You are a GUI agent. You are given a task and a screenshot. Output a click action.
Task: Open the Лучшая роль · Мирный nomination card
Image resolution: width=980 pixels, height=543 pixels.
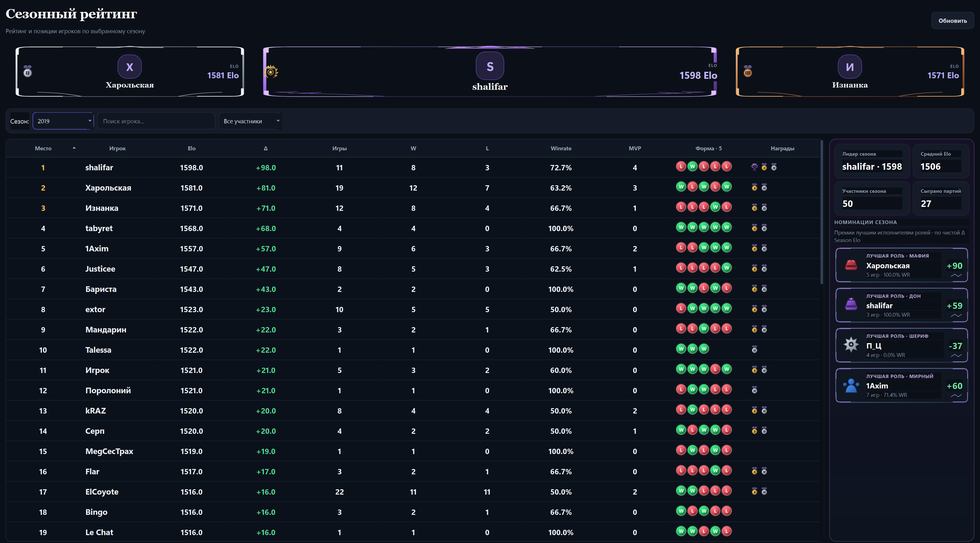click(901, 385)
